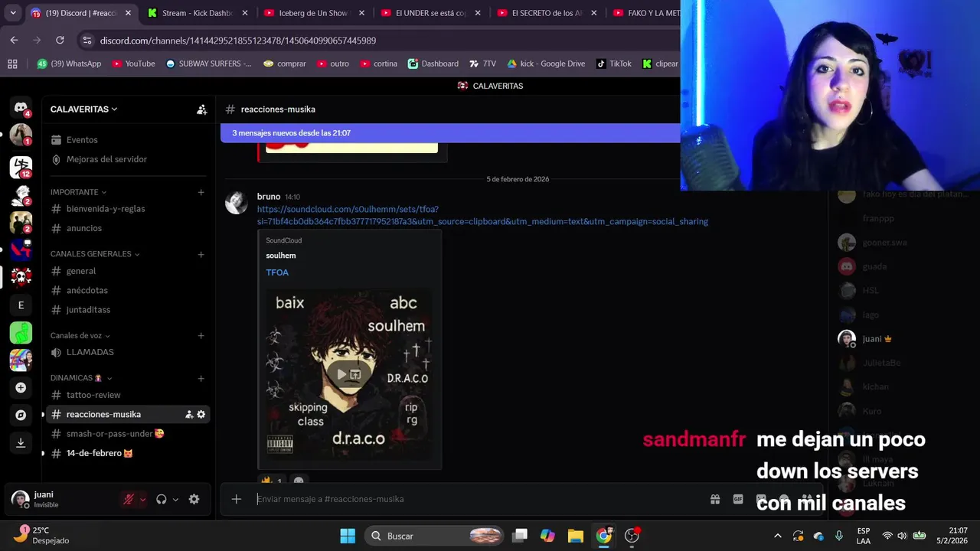This screenshot has width=980, height=551.
Task: Open Discover servers compass icon
Action: pyautogui.click(x=21, y=415)
